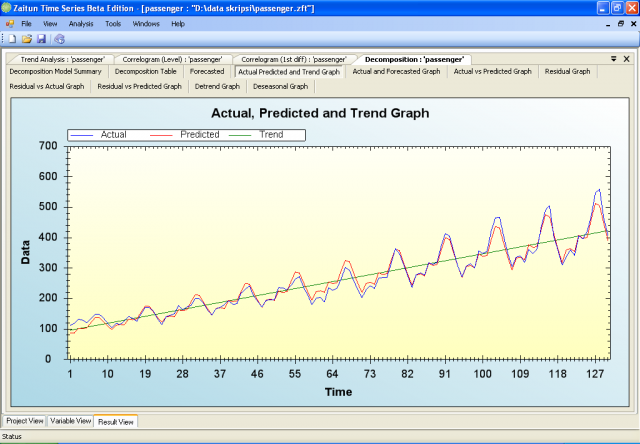The height and width of the screenshot is (444, 640).
Task: Click the application icon left of File menu
Action: [9, 23]
